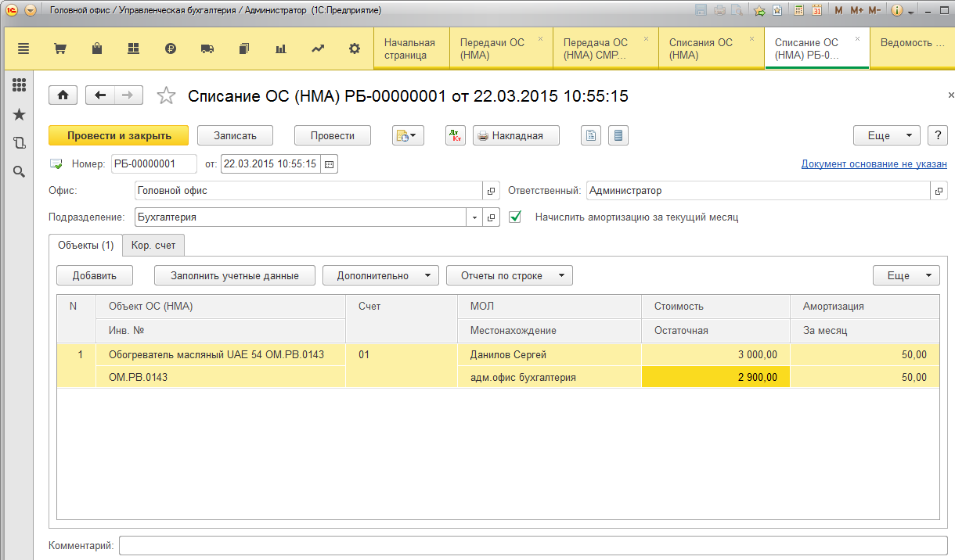The width and height of the screenshot is (955, 560).
Task: Switch to Передача ОС (НМА) СМР tab
Action: coord(606,48)
